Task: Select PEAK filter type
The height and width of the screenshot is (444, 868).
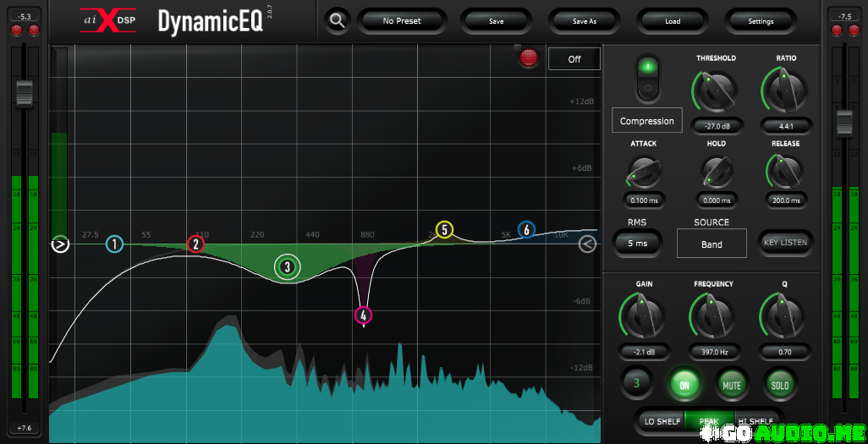Action: (x=709, y=421)
